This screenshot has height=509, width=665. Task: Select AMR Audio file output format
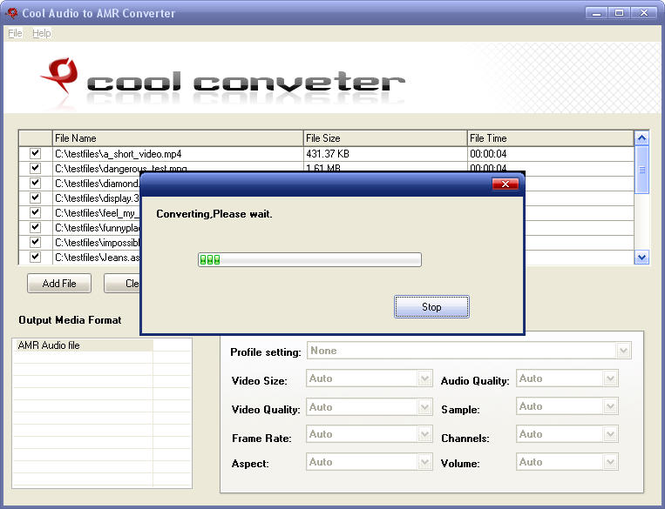coord(83,345)
